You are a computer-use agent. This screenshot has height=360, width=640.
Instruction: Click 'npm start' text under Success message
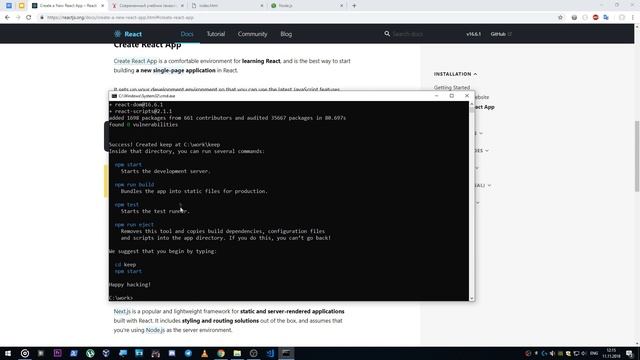(128, 164)
